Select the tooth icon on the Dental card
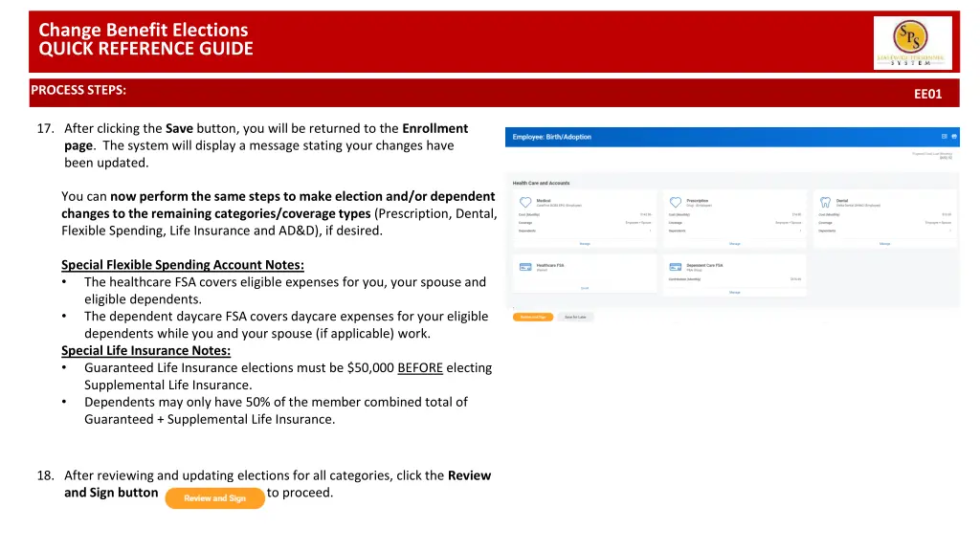This screenshot has width=980, height=551. click(826, 203)
